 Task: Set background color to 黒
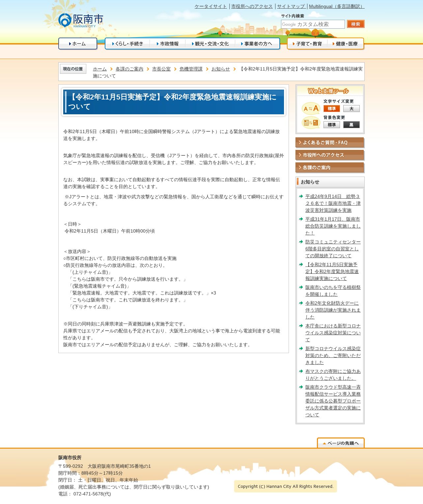[x=351, y=125]
